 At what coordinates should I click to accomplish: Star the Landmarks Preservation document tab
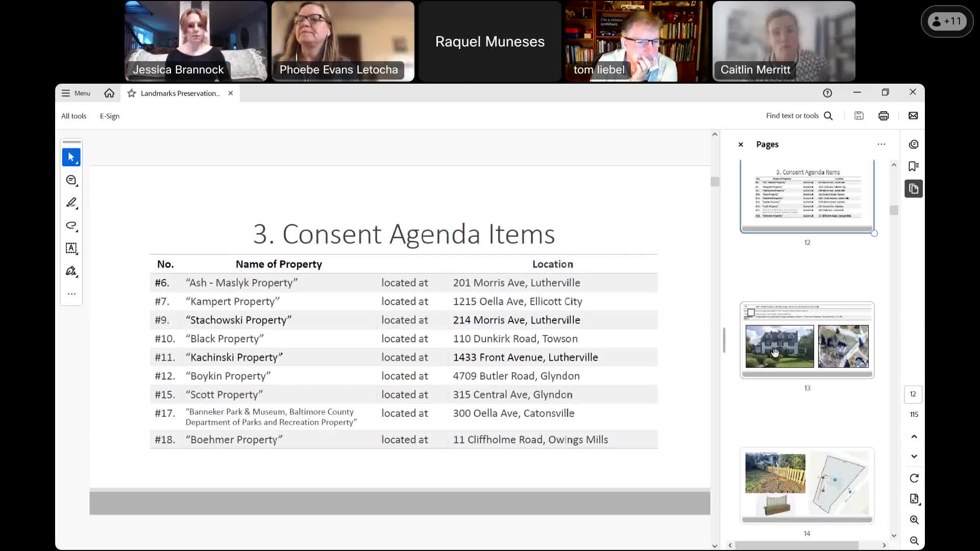(132, 93)
